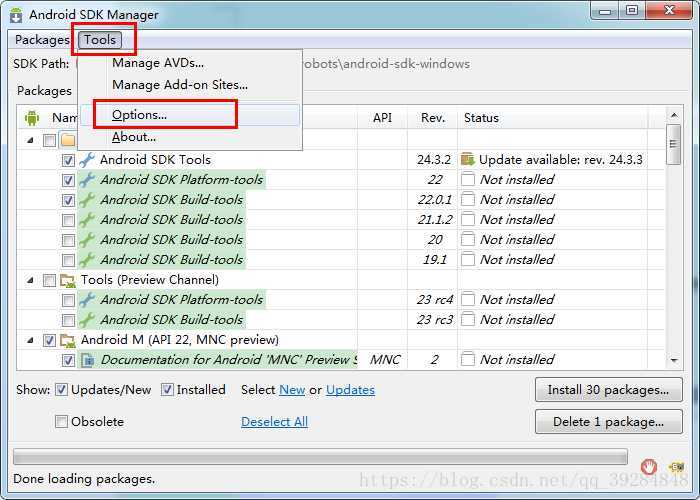Click status icon for MNC Documentation
Image resolution: width=700 pixels, height=500 pixels.
[x=467, y=360]
